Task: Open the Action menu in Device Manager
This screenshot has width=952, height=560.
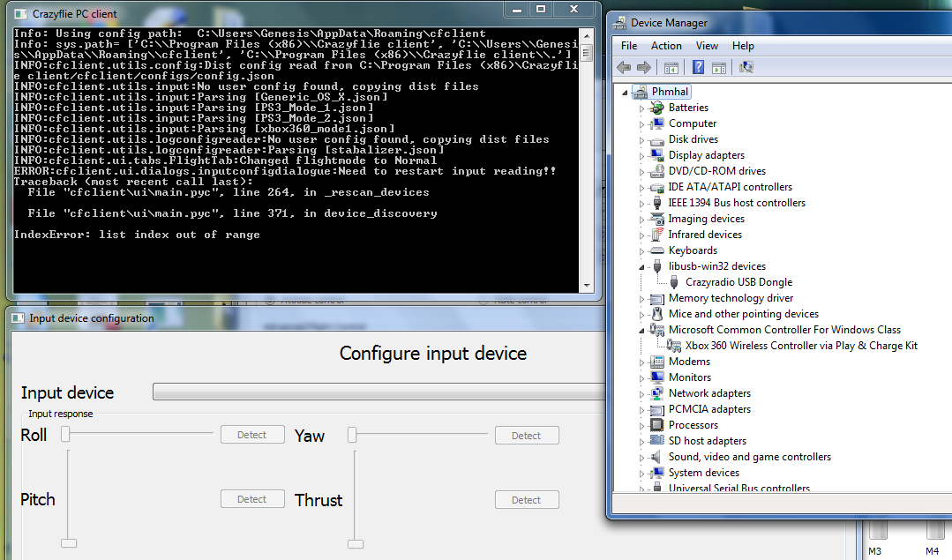Action: (x=666, y=46)
